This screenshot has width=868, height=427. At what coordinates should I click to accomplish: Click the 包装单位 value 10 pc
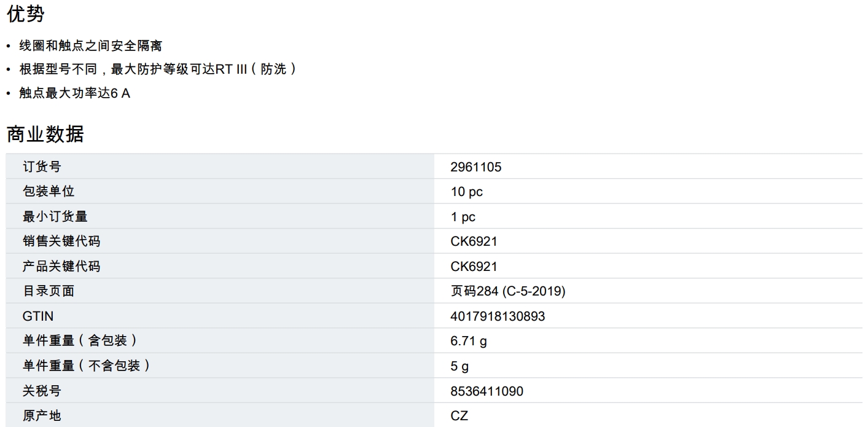(466, 192)
